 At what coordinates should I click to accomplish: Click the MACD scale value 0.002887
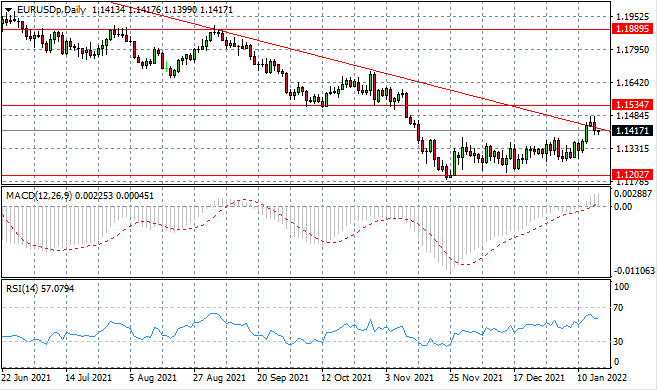point(633,194)
